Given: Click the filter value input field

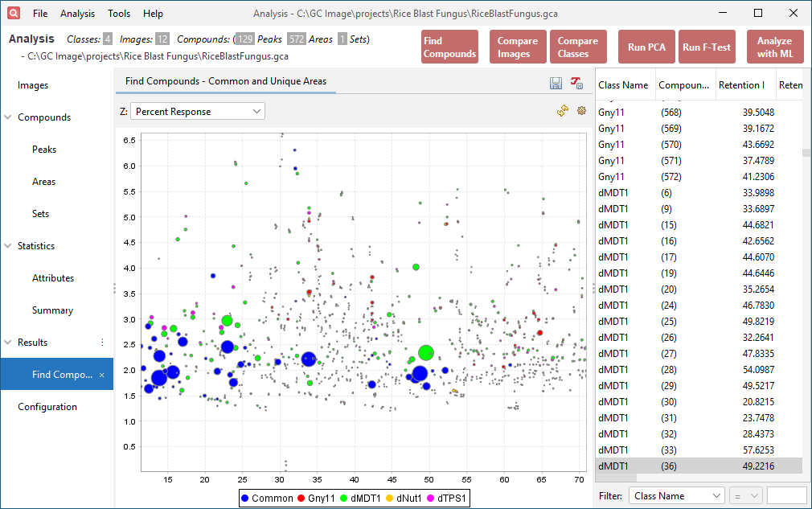Looking at the screenshot, I should click(787, 495).
